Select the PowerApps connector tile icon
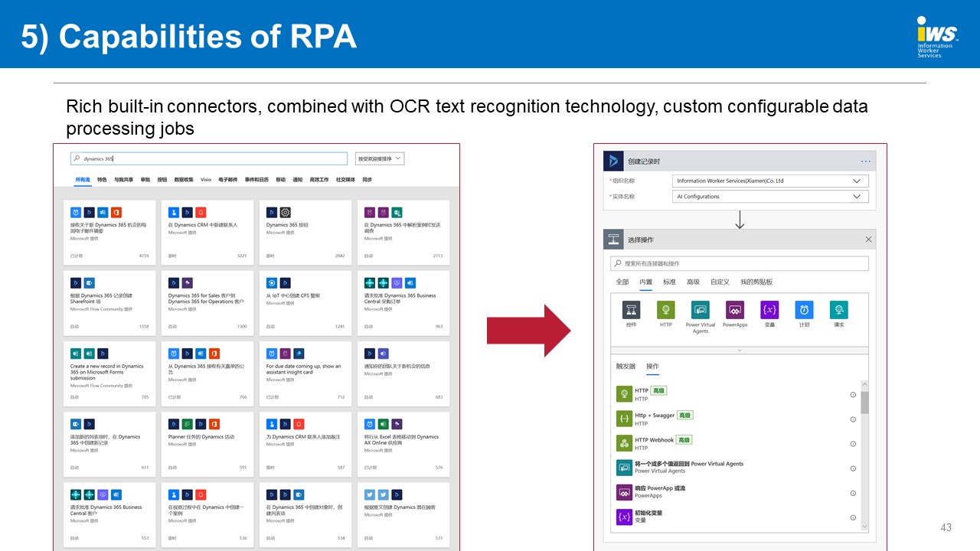 735,309
